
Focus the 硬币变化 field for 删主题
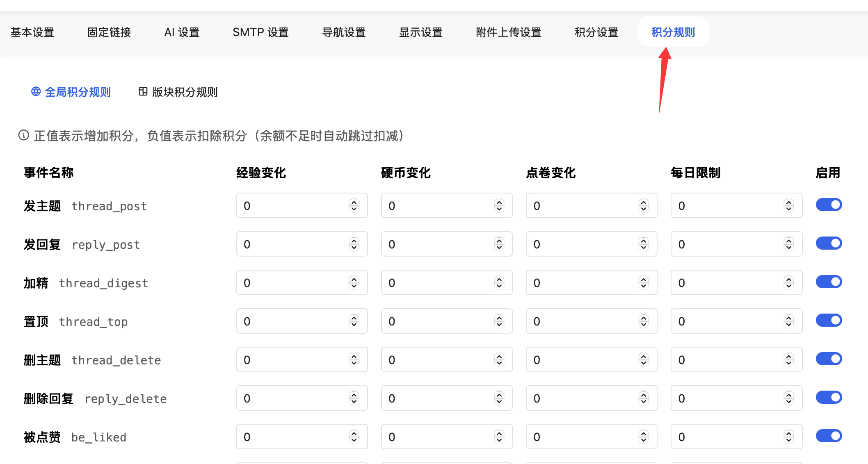447,359
